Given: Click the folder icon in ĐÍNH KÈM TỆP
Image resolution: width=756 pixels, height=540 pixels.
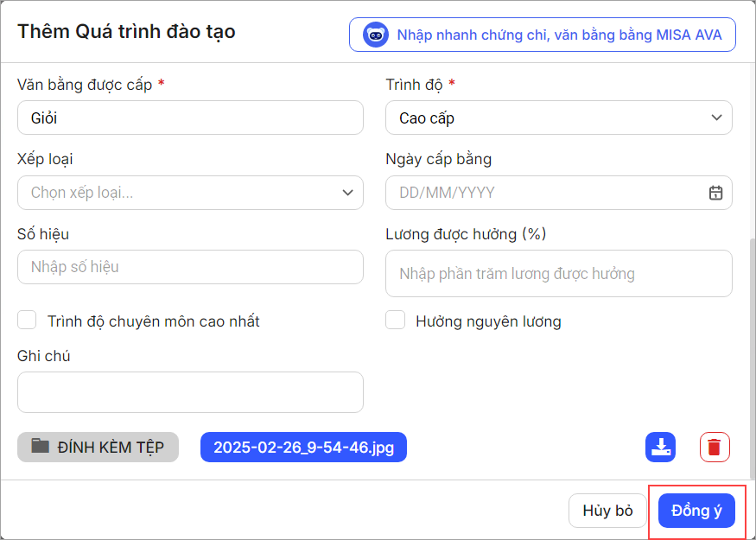Looking at the screenshot, I should (41, 446).
